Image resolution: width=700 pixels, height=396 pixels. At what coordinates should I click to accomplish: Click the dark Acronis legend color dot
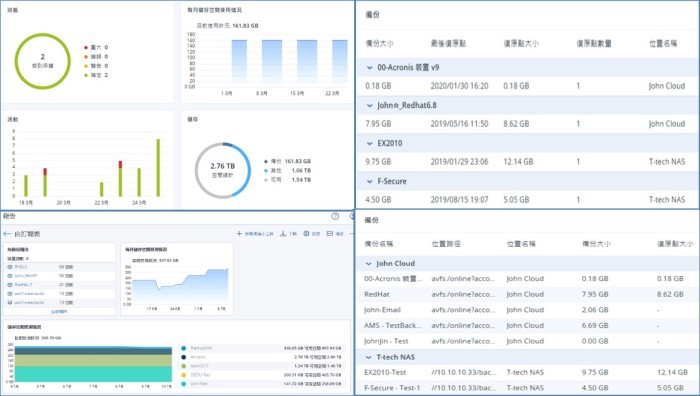click(183, 357)
